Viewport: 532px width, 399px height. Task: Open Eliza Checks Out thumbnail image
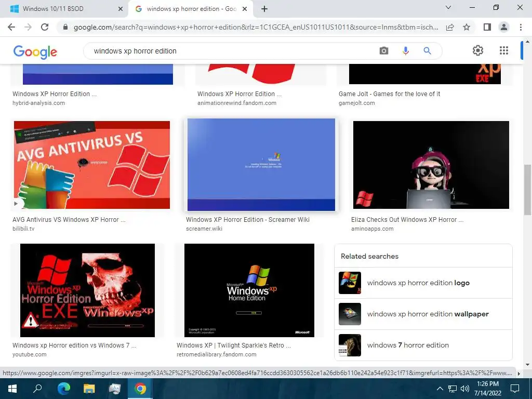(431, 165)
